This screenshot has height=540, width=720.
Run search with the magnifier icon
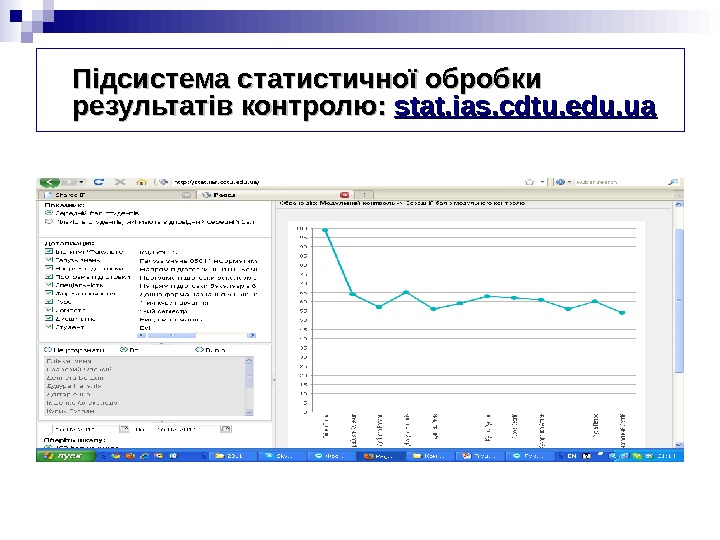pyautogui.click(x=673, y=182)
